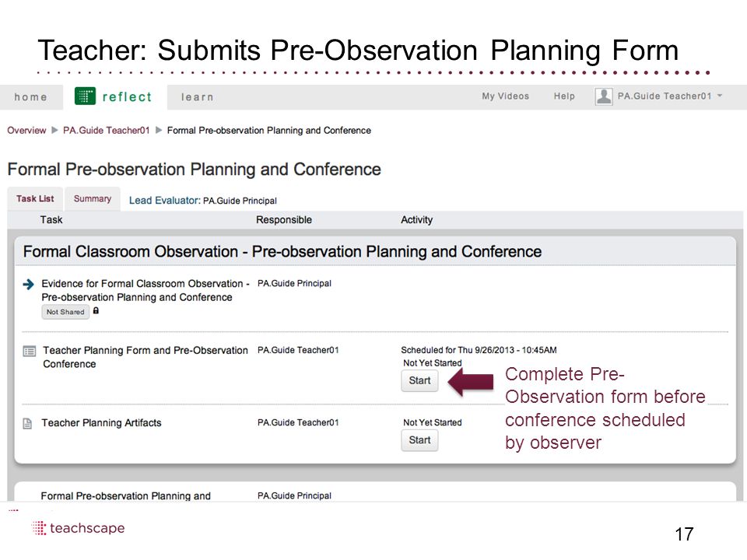Click the lock icon next to Not Shared
This screenshot has height=560, width=747.
(x=96, y=310)
